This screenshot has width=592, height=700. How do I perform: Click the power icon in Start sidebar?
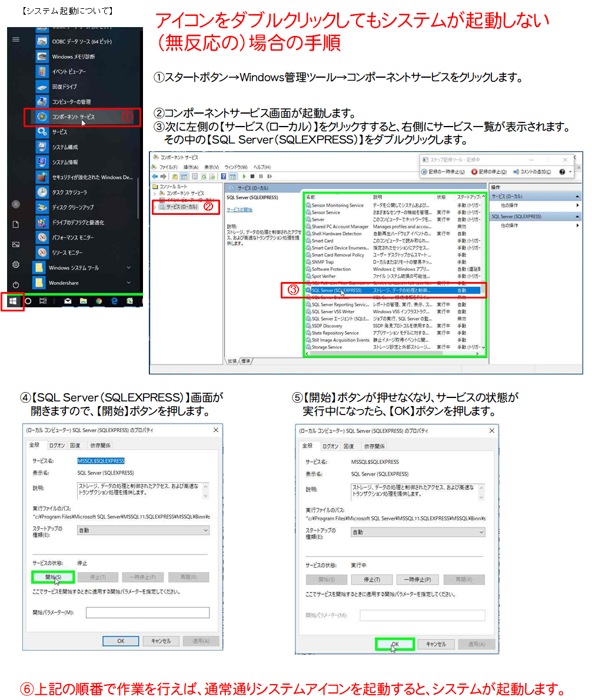(16, 284)
